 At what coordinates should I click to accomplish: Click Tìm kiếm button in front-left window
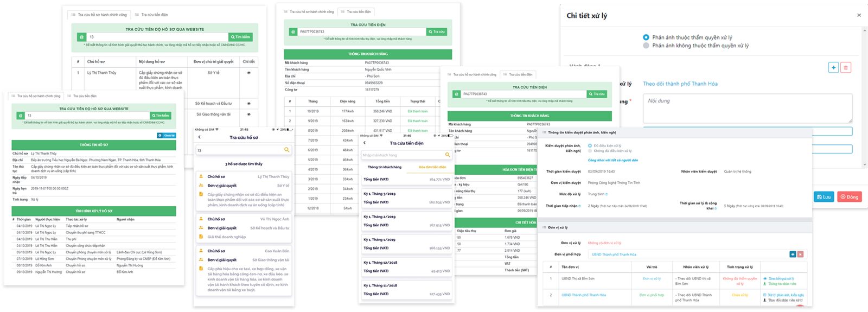point(161,116)
